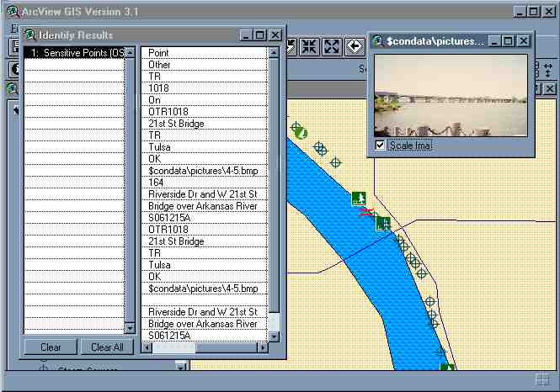Viewport: 560px width, 392px height.
Task: Select the 'Other' attribute row
Action: 205,65
